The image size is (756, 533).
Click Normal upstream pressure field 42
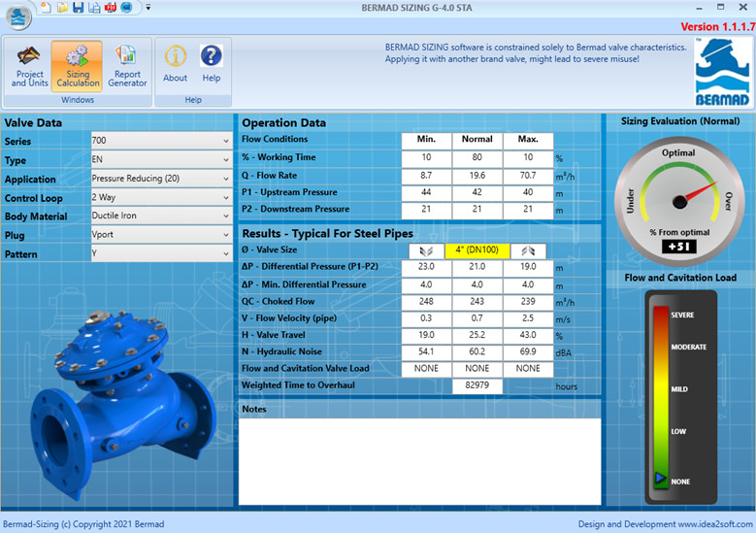pyautogui.click(x=477, y=193)
